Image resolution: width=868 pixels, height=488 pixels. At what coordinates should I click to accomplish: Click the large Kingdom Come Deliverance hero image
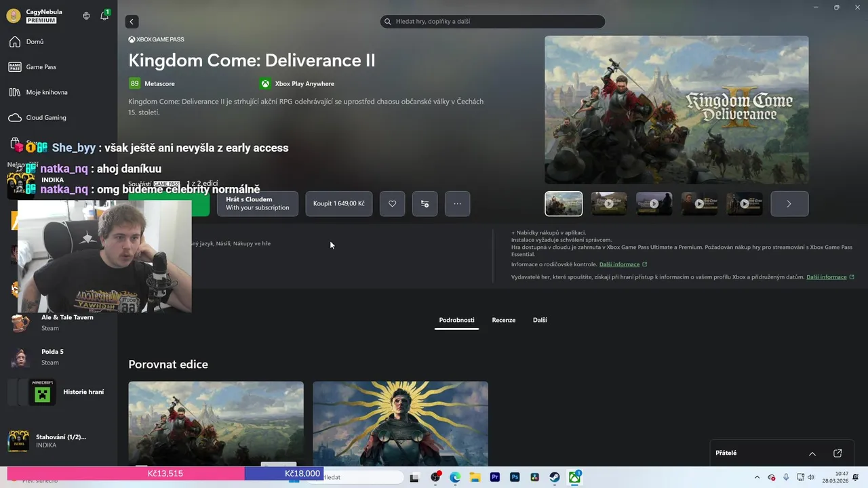tap(677, 109)
